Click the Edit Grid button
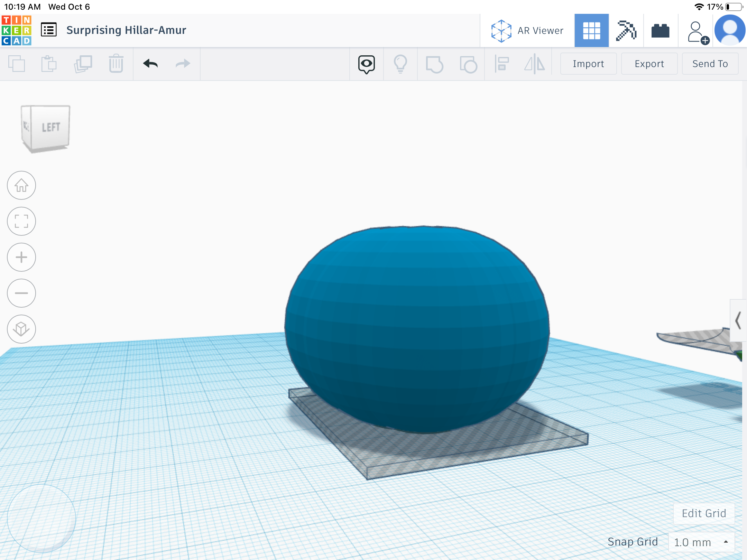747x560 pixels. click(x=704, y=513)
